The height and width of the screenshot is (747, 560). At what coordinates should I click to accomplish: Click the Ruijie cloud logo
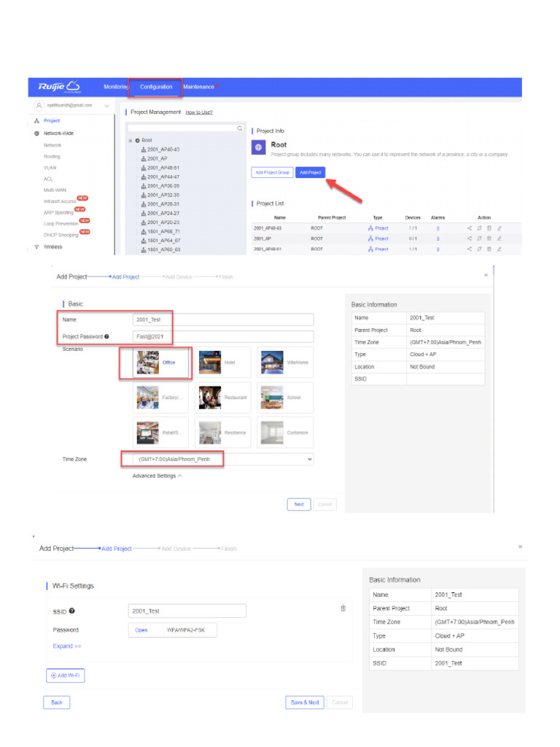coord(60,86)
